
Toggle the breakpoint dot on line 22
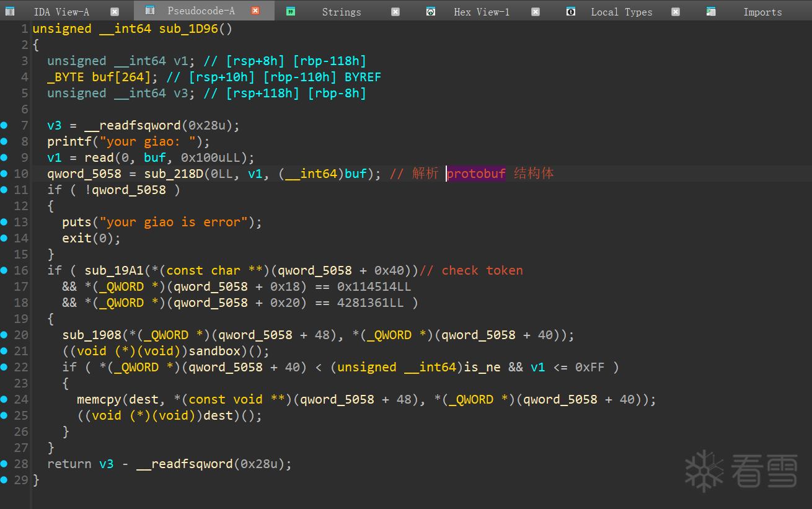(x=4, y=367)
